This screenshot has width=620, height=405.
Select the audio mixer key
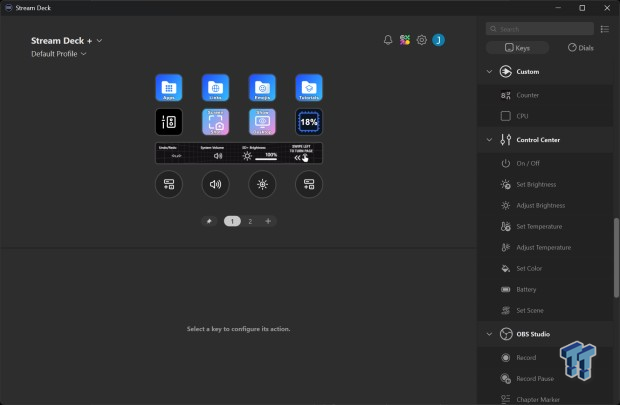(169, 122)
